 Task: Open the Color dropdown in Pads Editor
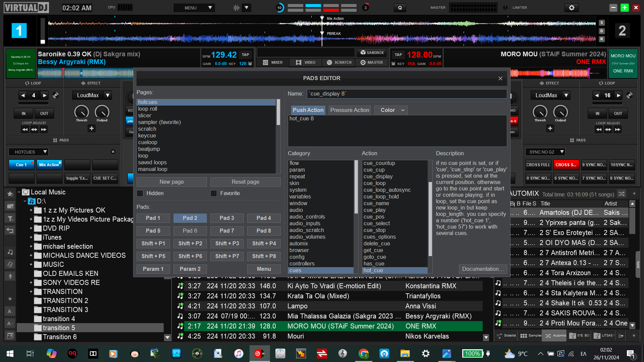(392, 110)
